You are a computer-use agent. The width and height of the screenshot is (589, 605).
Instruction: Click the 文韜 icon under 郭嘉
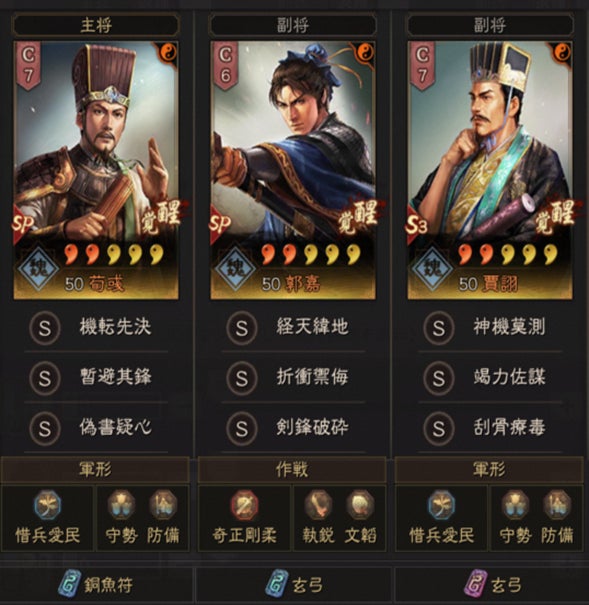pyautogui.click(x=360, y=505)
